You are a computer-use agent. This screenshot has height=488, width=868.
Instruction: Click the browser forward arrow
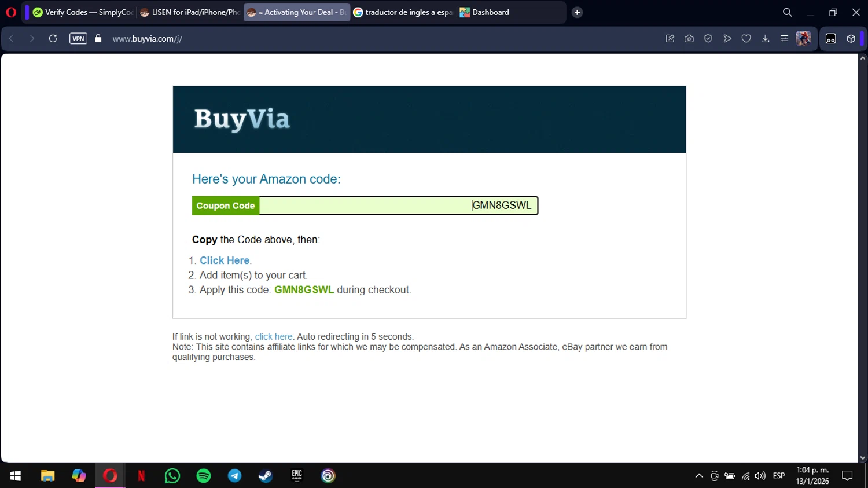point(32,39)
